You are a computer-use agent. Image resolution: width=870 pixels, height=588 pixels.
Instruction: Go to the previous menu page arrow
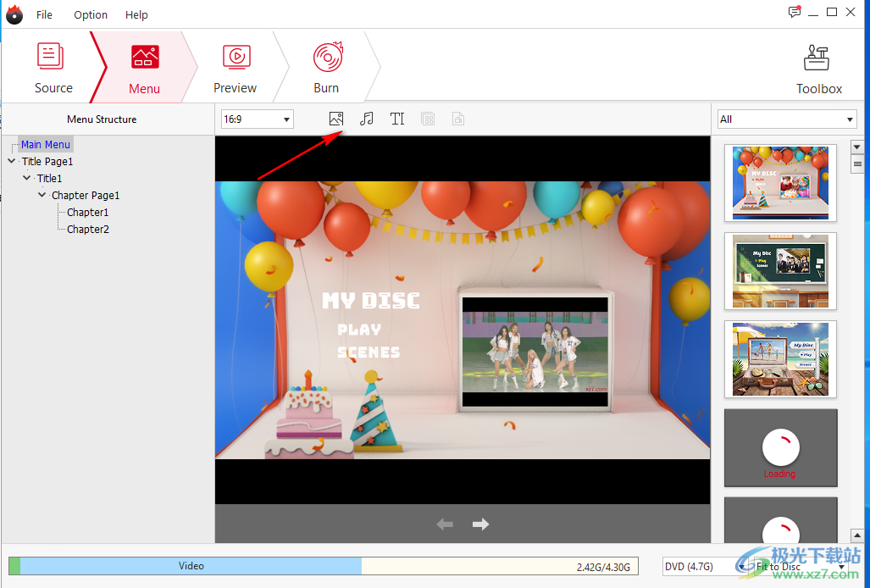(x=445, y=524)
